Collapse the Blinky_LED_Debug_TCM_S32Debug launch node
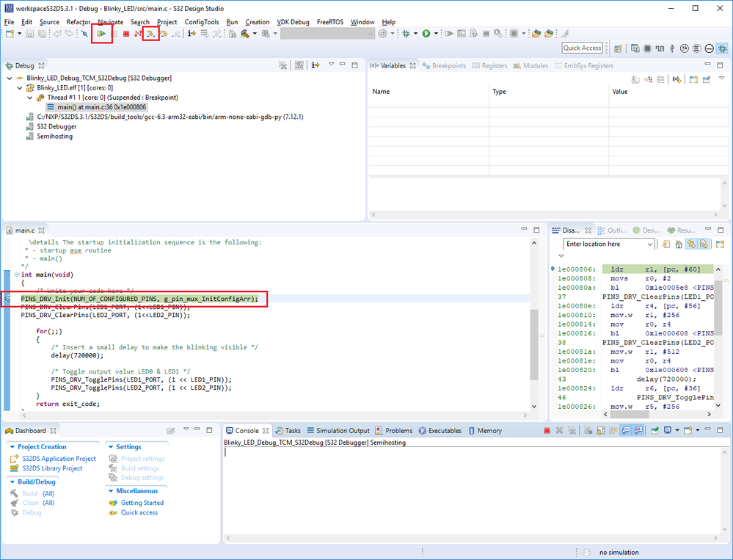The height and width of the screenshot is (560, 733). click(10, 78)
